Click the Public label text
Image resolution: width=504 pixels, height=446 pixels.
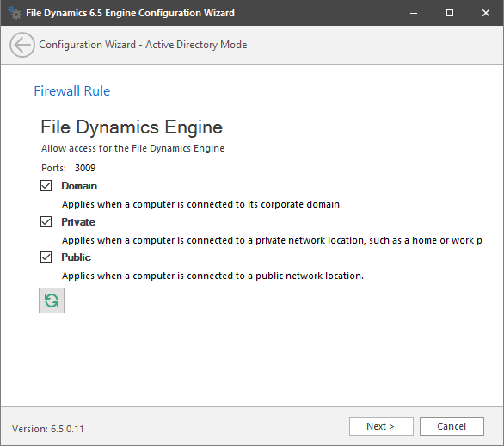point(77,257)
